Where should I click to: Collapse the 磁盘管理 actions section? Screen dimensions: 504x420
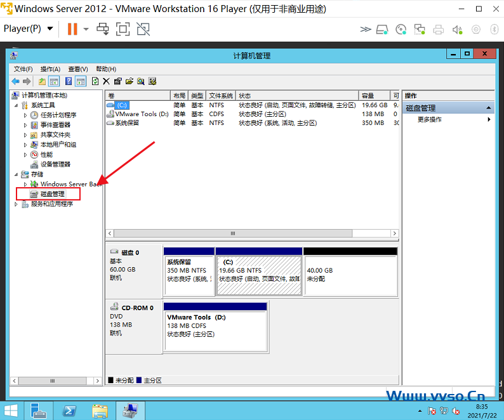[488, 108]
